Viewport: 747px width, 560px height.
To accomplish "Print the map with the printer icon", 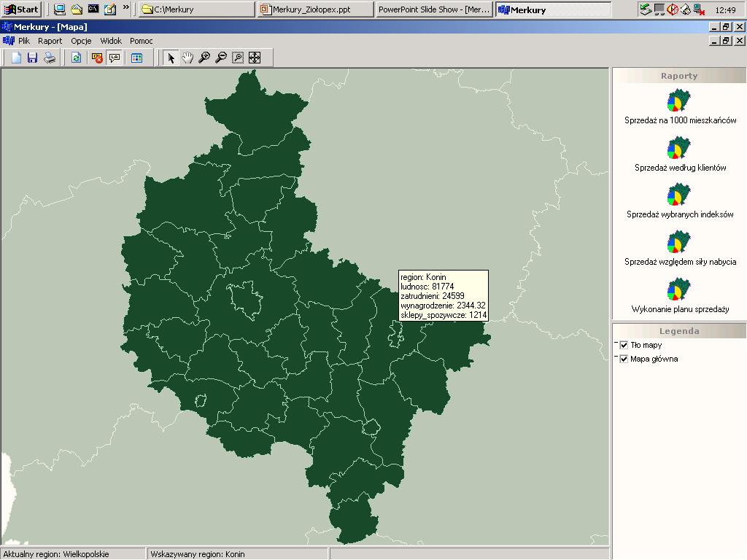I will (50, 58).
